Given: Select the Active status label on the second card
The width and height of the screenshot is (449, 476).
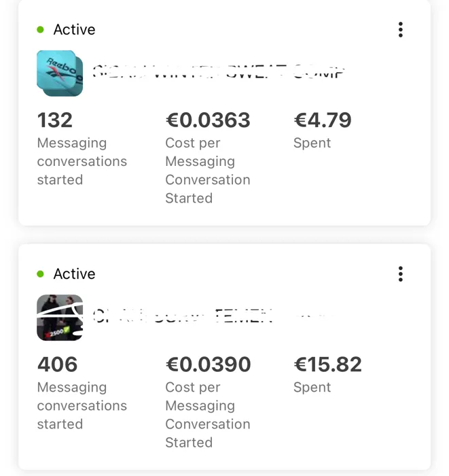Looking at the screenshot, I should click(74, 274).
